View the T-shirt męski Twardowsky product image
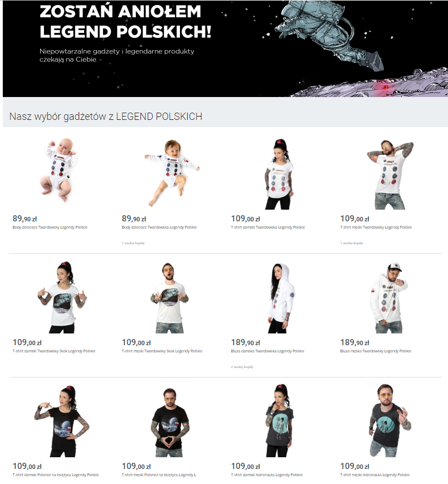Image resolution: width=448 pixels, height=484 pixels. 390,175
